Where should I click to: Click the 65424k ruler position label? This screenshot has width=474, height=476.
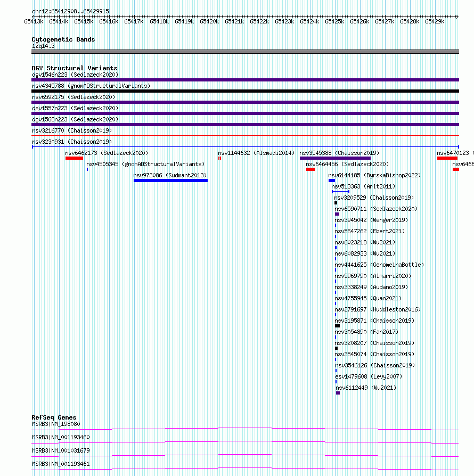point(309,21)
